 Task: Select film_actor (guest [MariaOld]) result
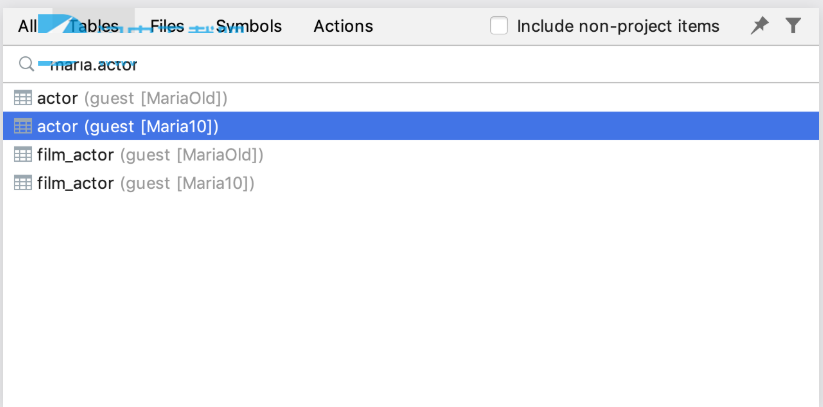click(x=410, y=154)
